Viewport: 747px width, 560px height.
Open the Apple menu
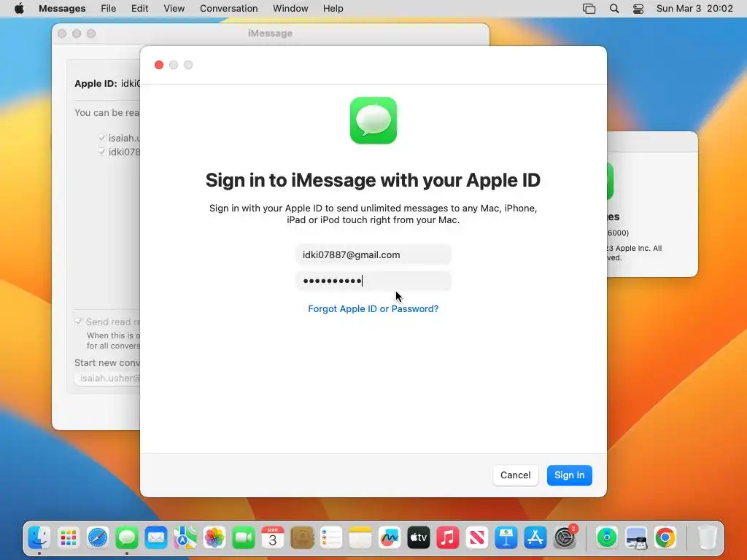(19, 9)
